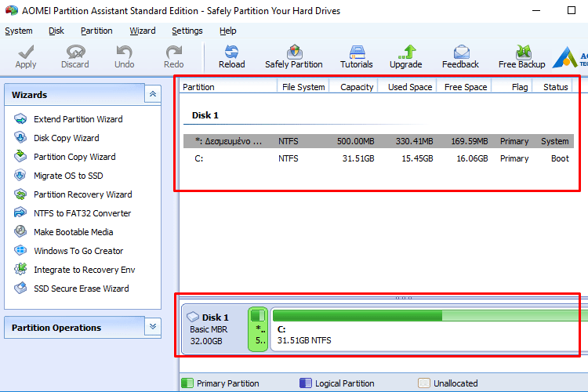The height and width of the screenshot is (392, 588).
Task: Click the Flag column header
Action: [x=512, y=87]
